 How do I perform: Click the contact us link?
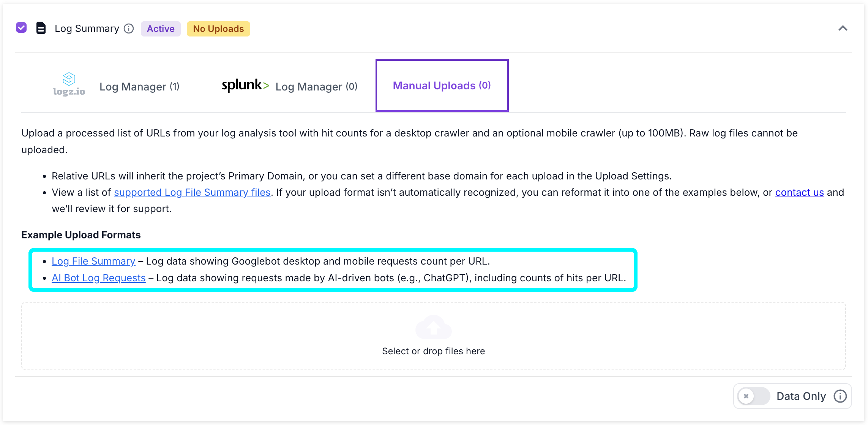coord(799,192)
